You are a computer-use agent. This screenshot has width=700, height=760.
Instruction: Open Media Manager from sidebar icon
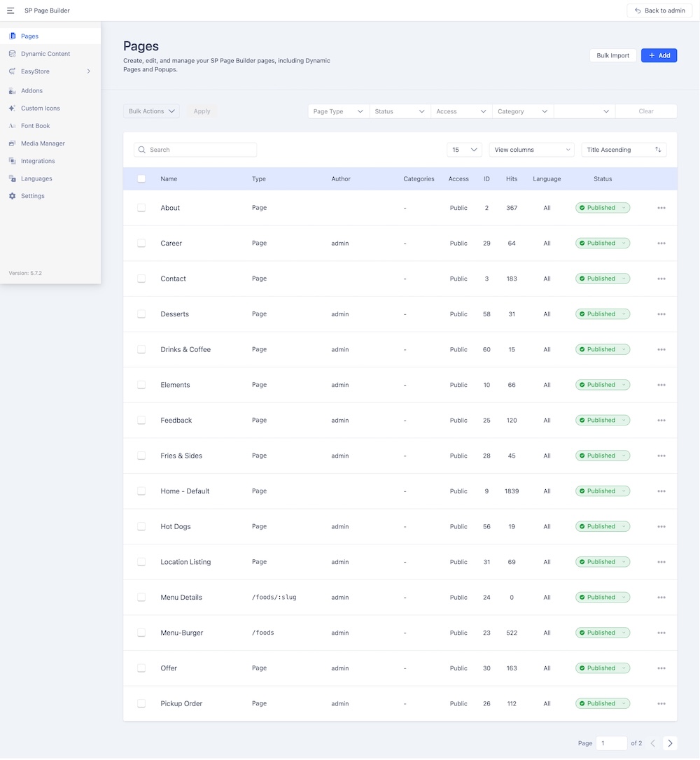pos(13,143)
